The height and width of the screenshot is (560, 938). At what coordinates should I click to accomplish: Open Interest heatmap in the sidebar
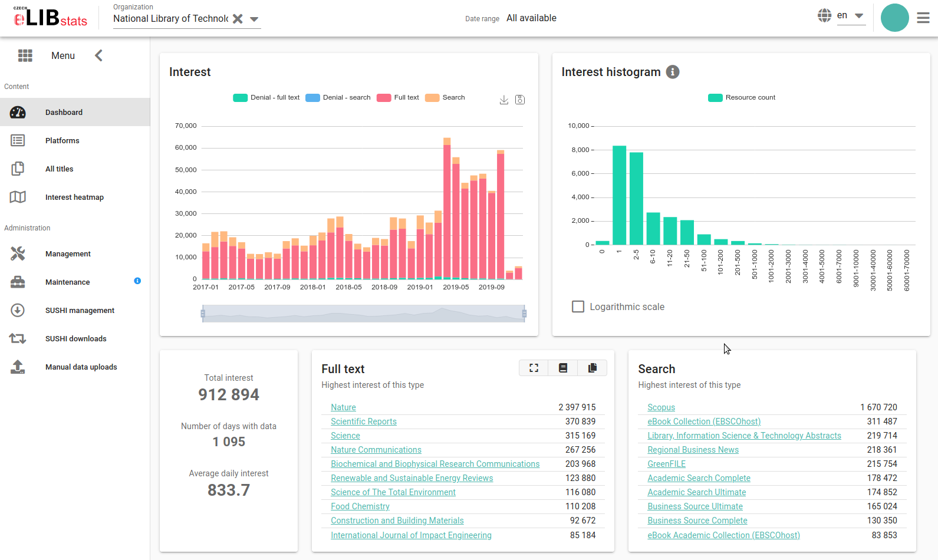75,197
